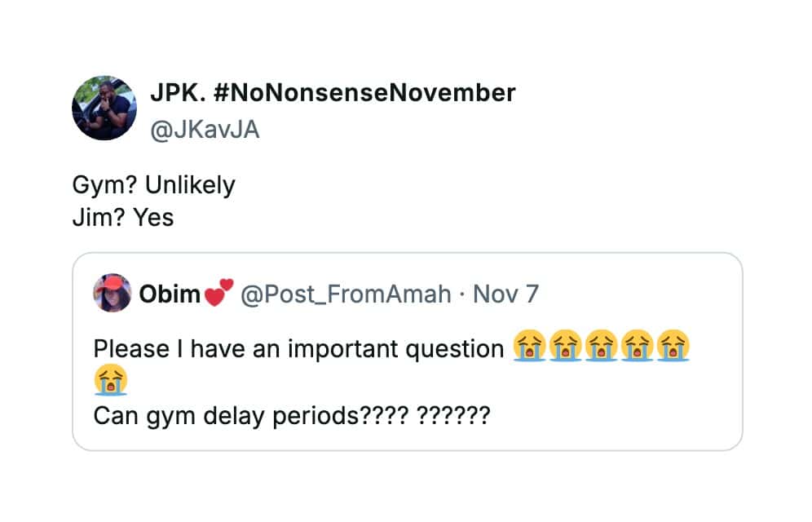This screenshot has height=522, width=812.
Task: Click the lone crying emoji on second line
Action: 110,381
